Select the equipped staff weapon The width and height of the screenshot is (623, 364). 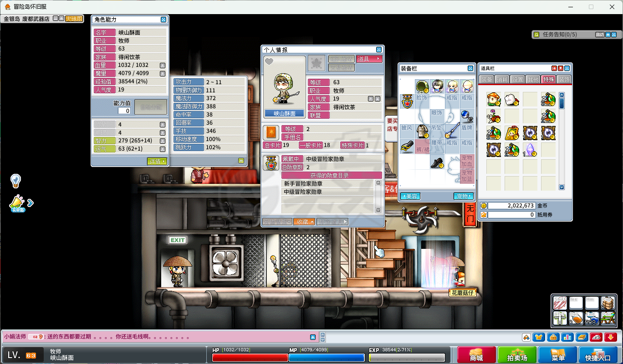tap(451, 131)
